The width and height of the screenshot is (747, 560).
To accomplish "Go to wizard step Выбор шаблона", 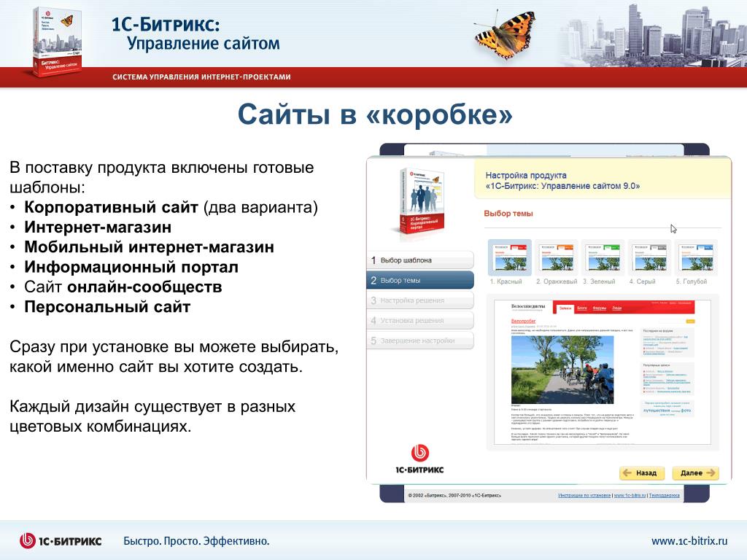I will pyautogui.click(x=420, y=260).
